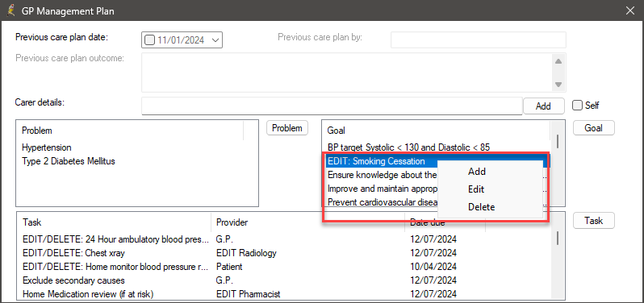Screen dimensions: 644x303
Task: Close the GP Management Plan window
Action: (629, 11)
